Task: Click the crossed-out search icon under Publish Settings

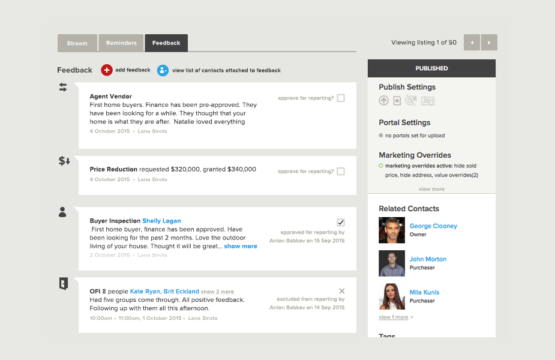Action: pos(411,101)
